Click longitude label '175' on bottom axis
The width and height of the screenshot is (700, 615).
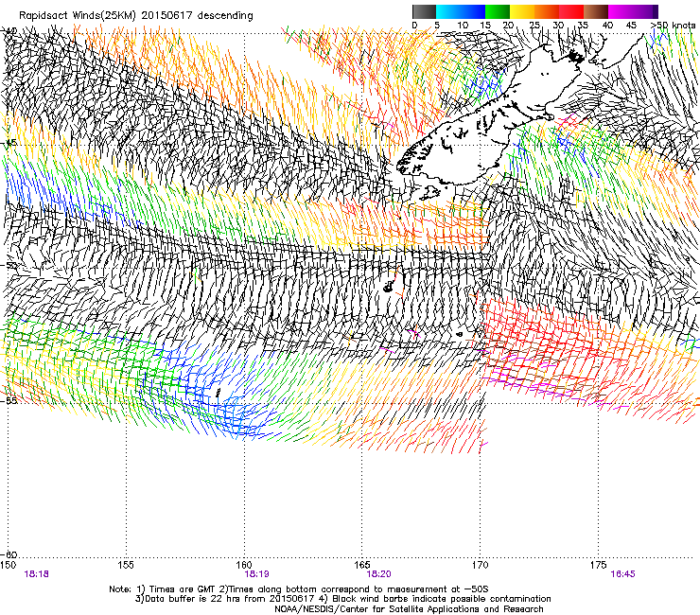click(x=598, y=565)
